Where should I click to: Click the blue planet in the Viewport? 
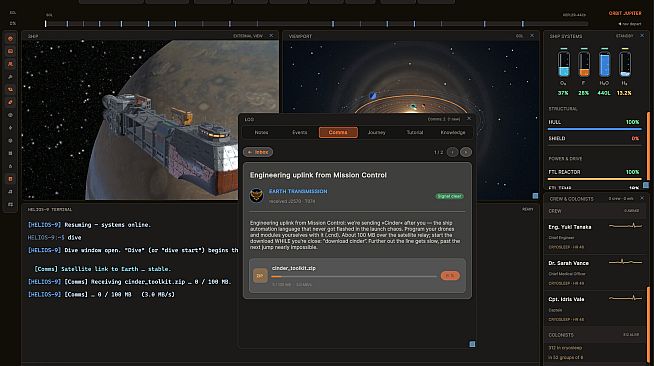373,96
